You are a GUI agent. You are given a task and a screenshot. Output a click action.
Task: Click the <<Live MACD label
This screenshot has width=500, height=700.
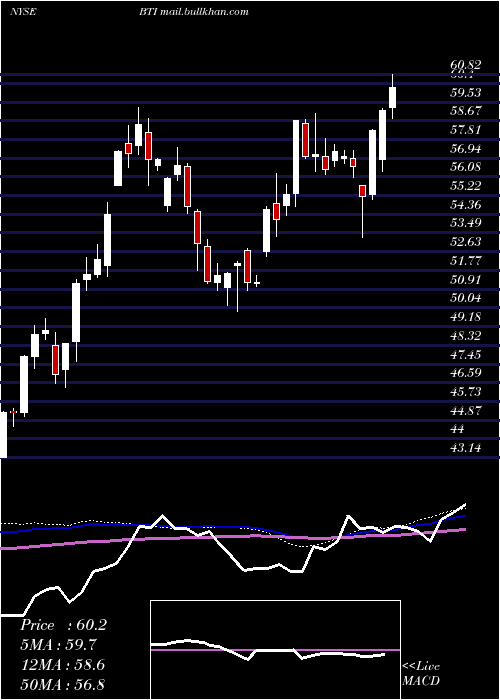(x=421, y=673)
